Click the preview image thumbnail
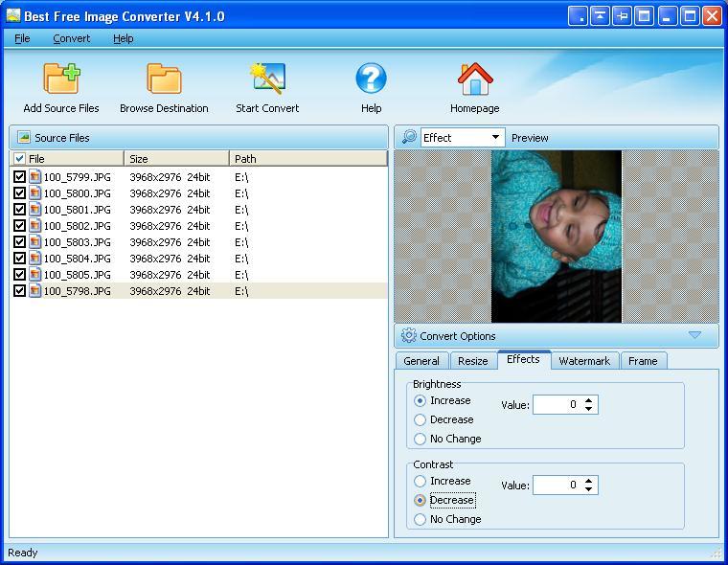The image size is (728, 565). (557, 237)
